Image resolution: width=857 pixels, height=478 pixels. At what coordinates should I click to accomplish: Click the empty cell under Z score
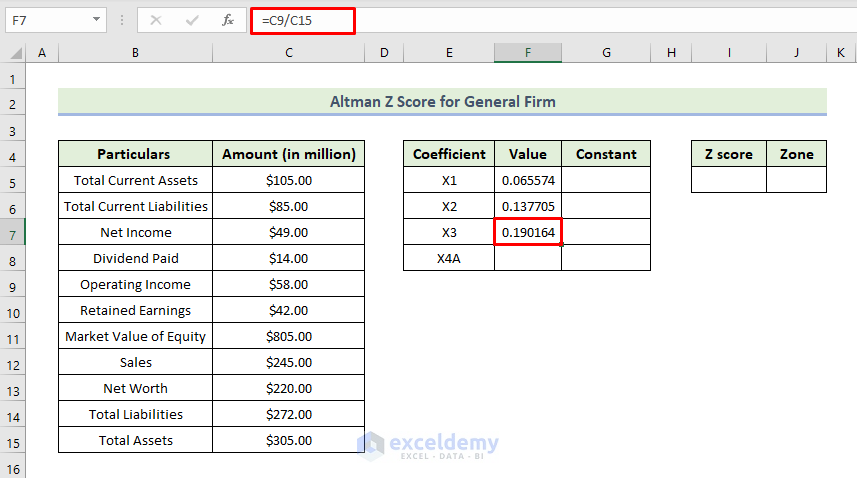click(728, 180)
